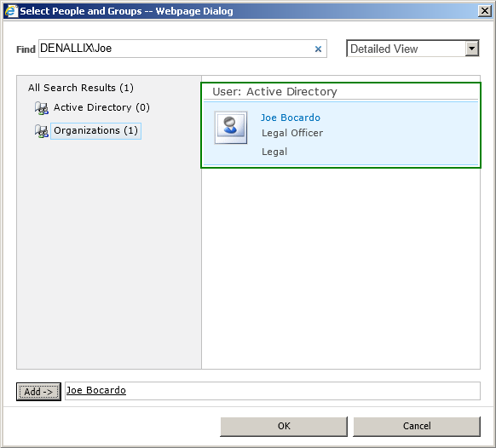Select All Search Results (1)
The image size is (496, 448).
click(x=81, y=88)
